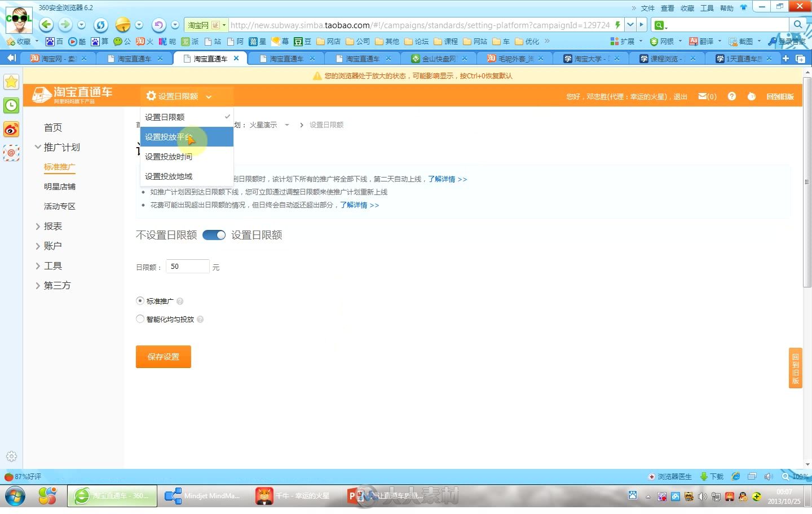Collapse the 推广计划 tree section
Image resolution: width=812 pixels, height=514 pixels.
coord(38,147)
